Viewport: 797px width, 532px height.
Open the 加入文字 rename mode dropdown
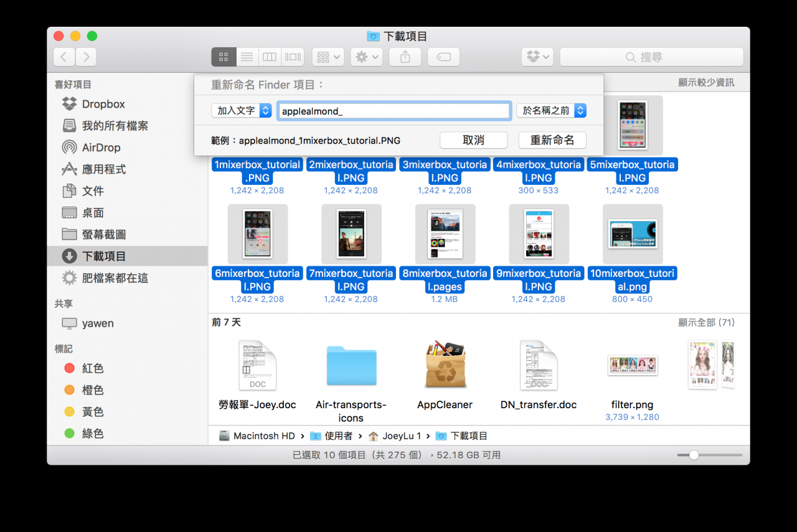242,110
